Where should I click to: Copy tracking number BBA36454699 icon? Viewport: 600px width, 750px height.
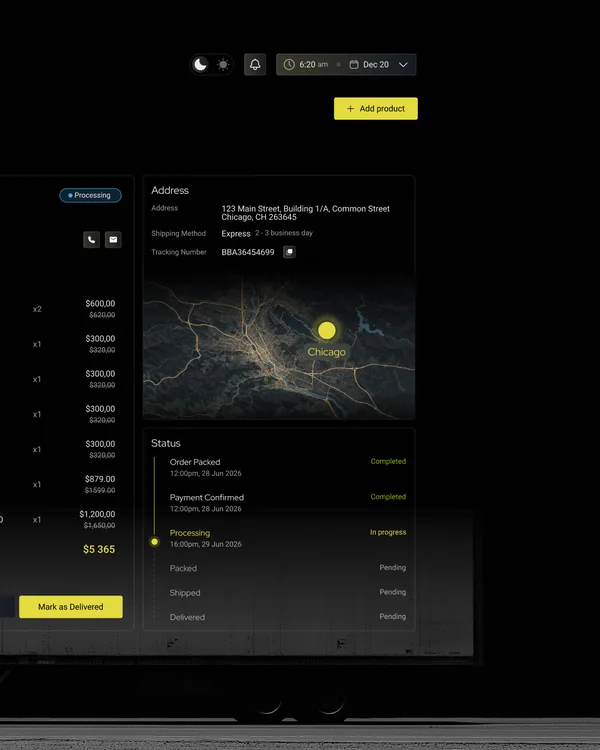289,252
